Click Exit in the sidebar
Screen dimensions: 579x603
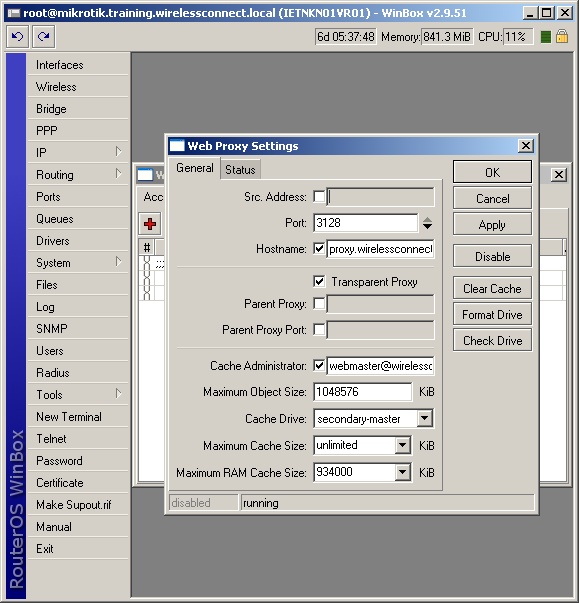tap(78, 549)
